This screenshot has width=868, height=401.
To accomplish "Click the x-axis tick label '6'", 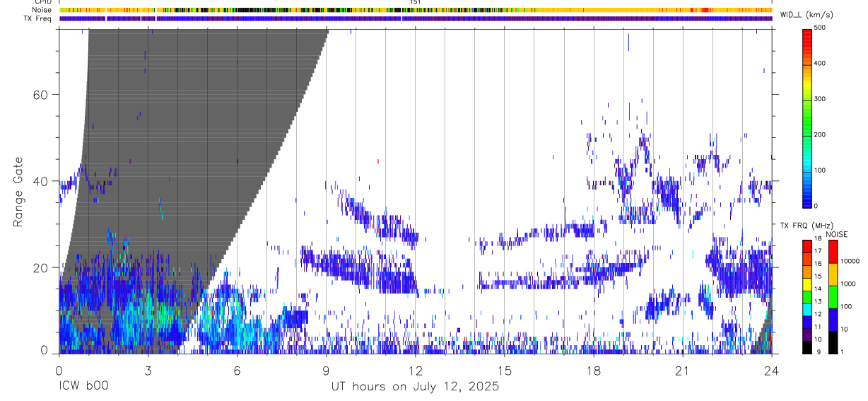I will (x=237, y=371).
